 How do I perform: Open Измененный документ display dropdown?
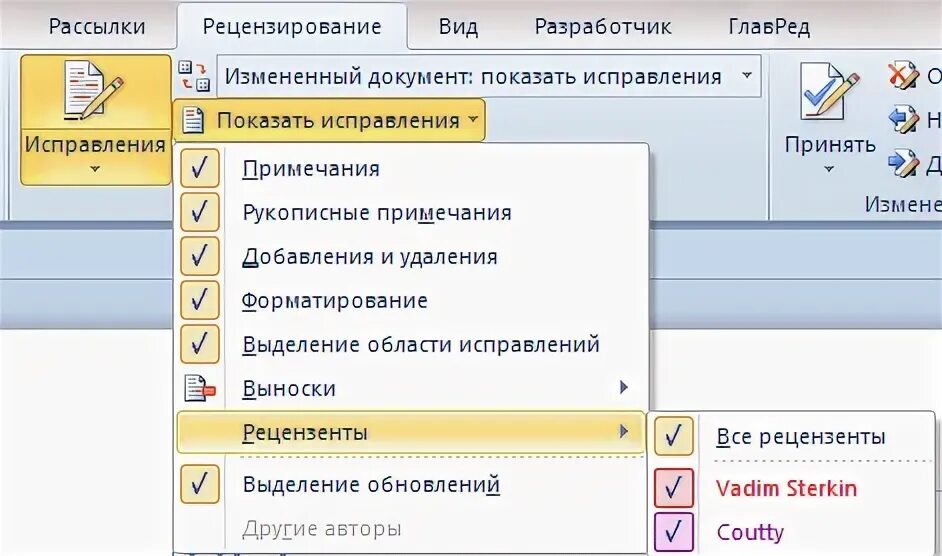point(488,76)
